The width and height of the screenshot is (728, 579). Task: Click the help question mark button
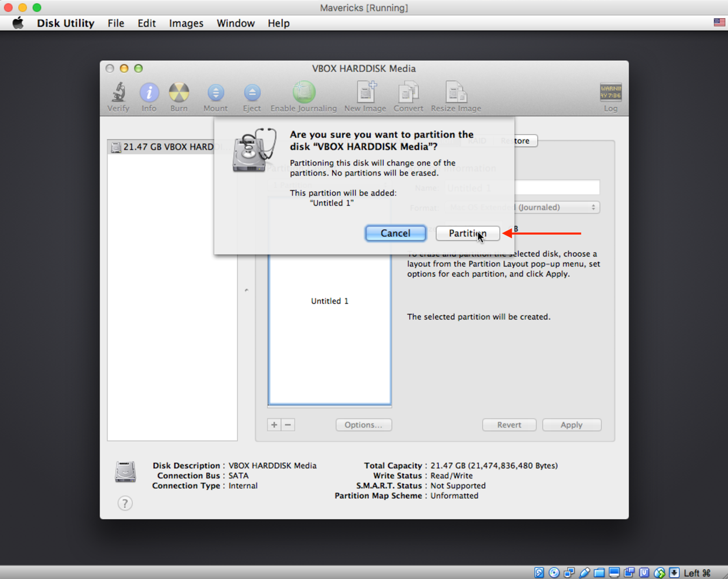click(x=125, y=503)
